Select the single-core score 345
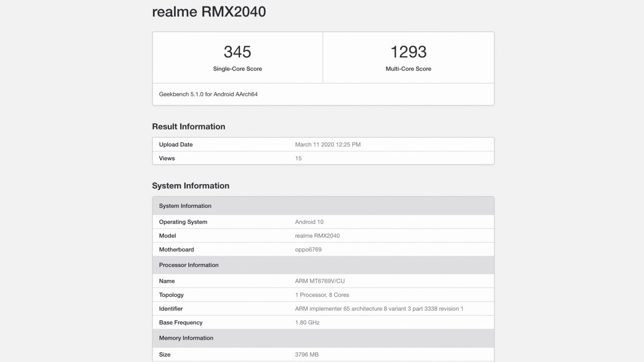This screenshot has height=362, width=644. click(237, 52)
